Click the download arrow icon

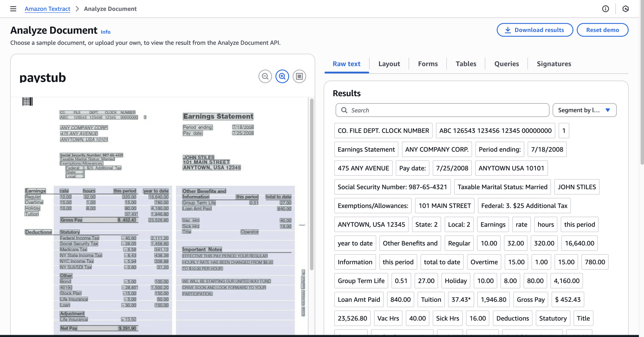[507, 30]
